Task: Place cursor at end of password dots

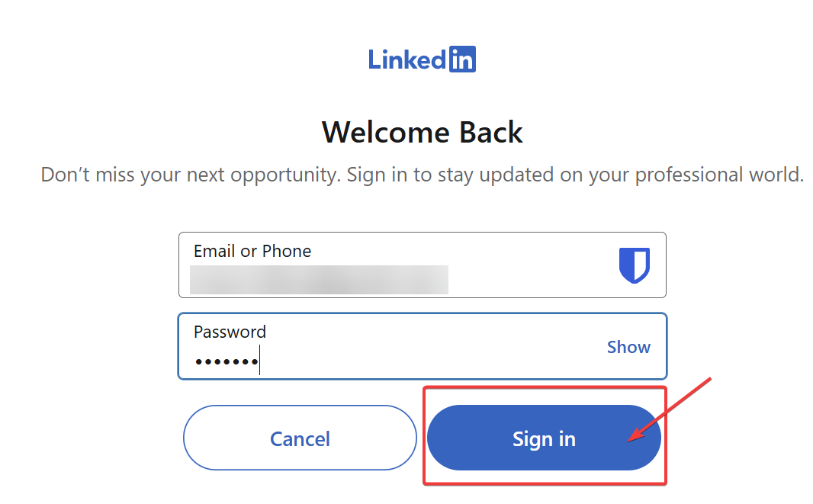Action: 259,361
